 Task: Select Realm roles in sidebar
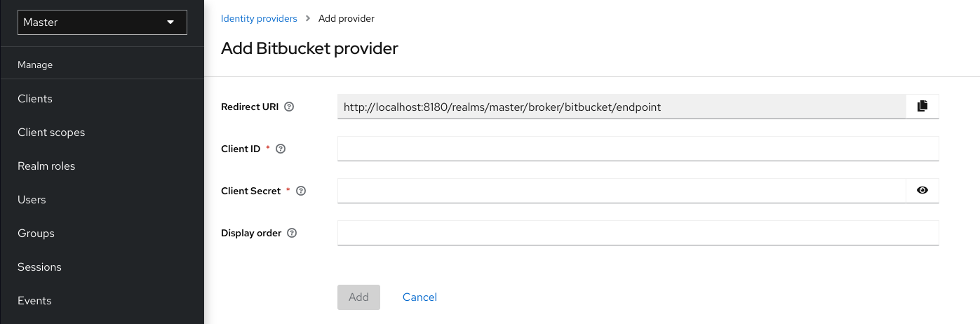[46, 166]
